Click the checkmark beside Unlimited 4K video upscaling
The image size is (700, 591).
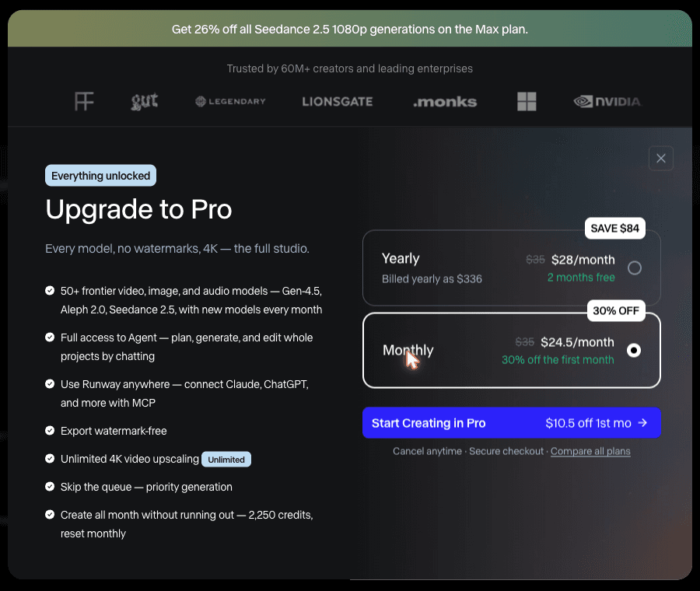50,459
